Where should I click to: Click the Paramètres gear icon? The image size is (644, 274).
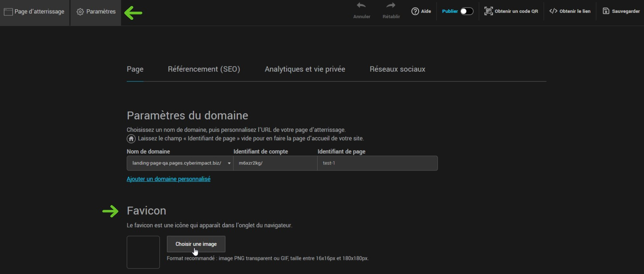[80, 12]
